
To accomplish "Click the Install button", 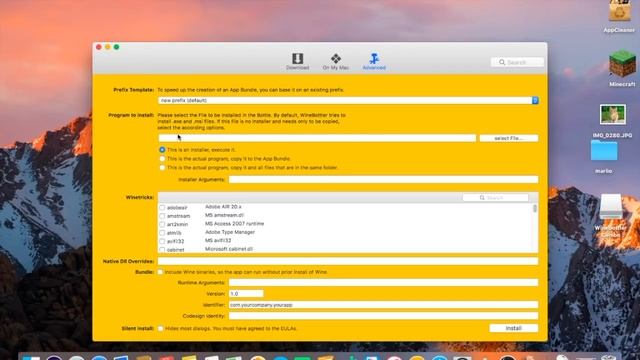I will pos(513,328).
